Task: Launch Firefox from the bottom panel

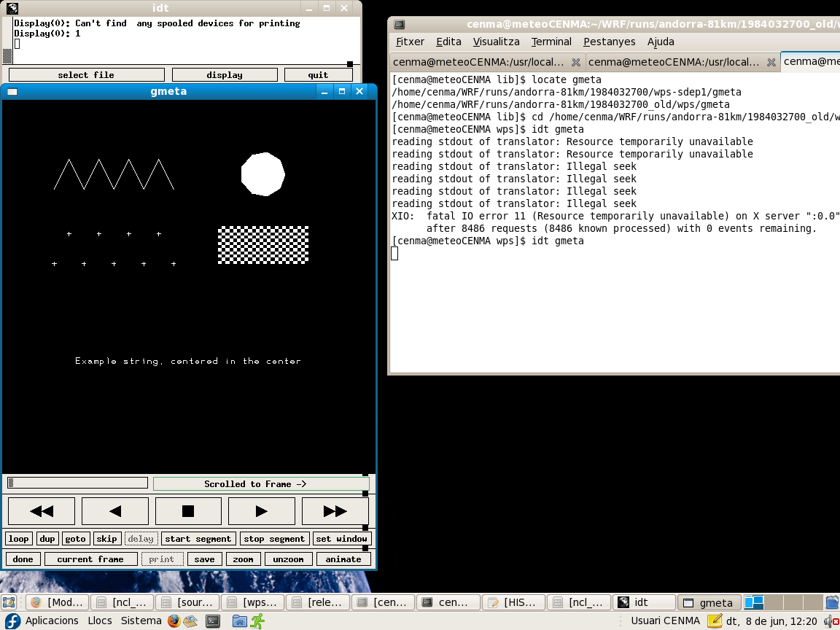Action: [174, 621]
